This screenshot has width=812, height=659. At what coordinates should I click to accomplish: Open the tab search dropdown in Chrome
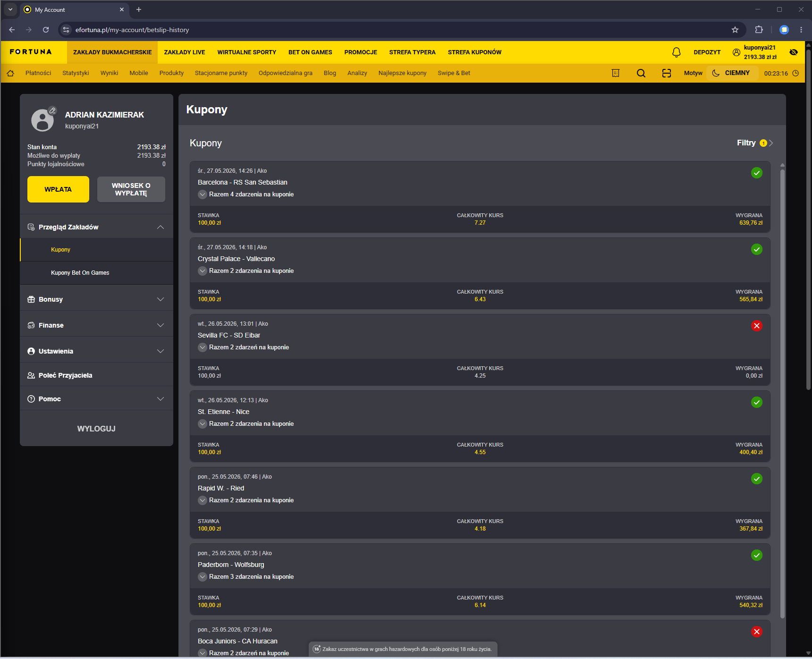pyautogui.click(x=10, y=9)
